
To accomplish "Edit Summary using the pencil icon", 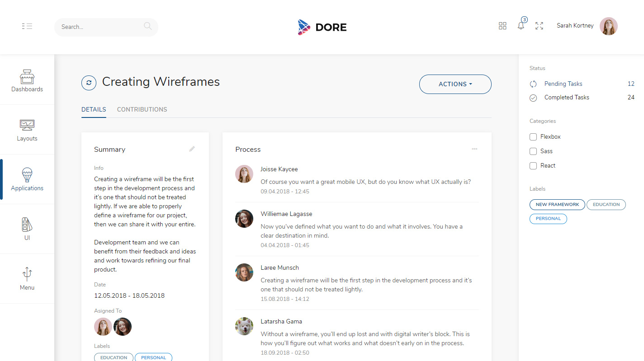I will [192, 149].
